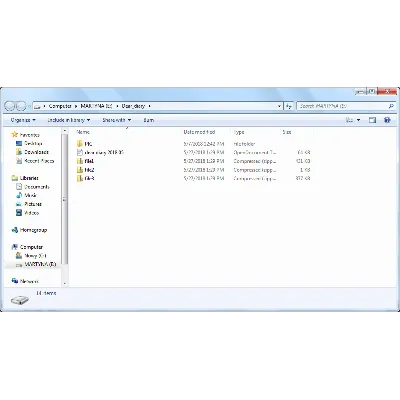Refresh the folder with the address bar refresh icon
Screen dimensions: 400x400
click(x=289, y=106)
